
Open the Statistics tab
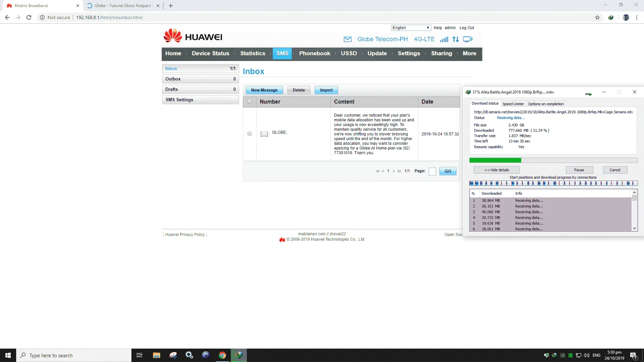coord(253,53)
